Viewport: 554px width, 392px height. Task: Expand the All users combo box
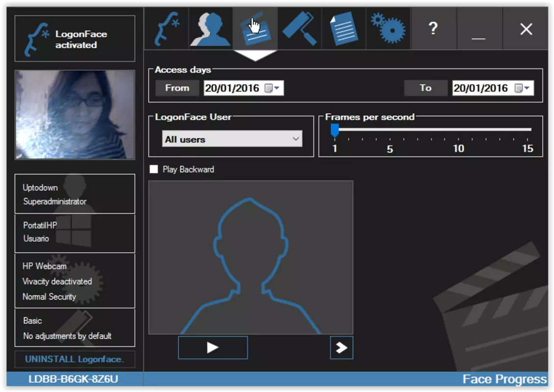coord(232,139)
